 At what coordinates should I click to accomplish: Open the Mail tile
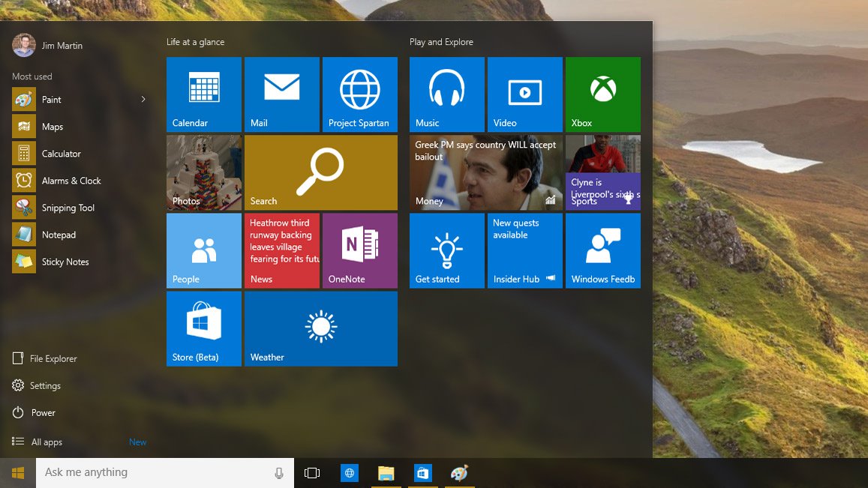tap(282, 94)
